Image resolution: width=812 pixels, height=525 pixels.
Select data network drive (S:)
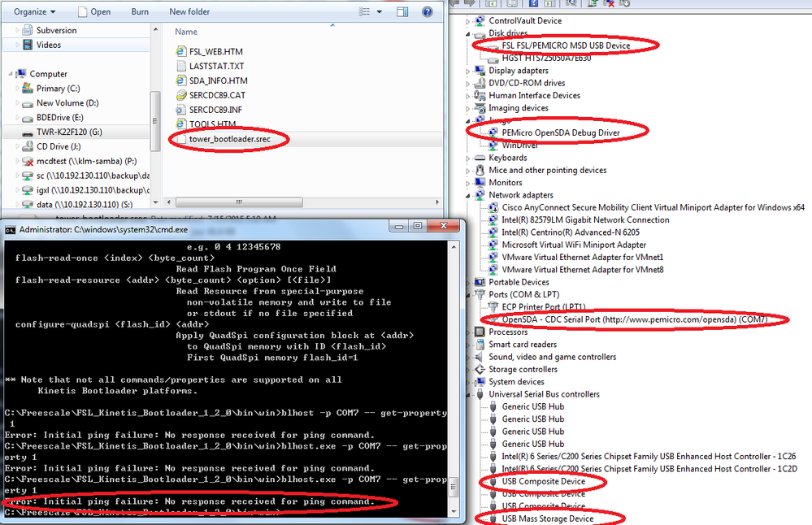coord(85,204)
